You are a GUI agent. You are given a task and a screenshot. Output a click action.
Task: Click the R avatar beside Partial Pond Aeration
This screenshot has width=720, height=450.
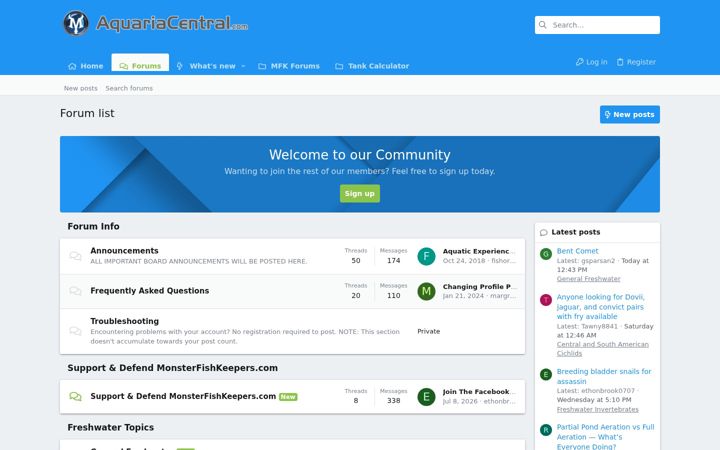pyautogui.click(x=546, y=430)
